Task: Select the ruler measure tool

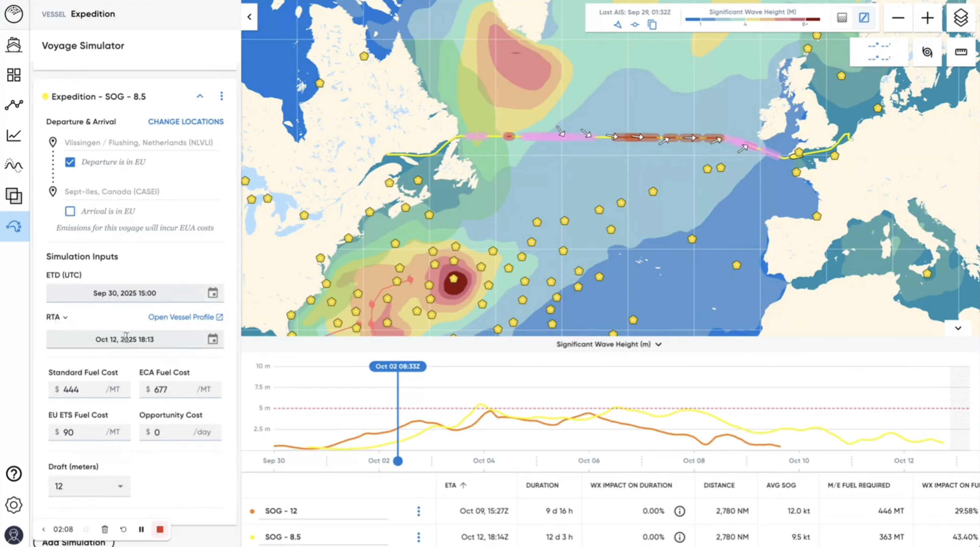Action: tap(961, 52)
